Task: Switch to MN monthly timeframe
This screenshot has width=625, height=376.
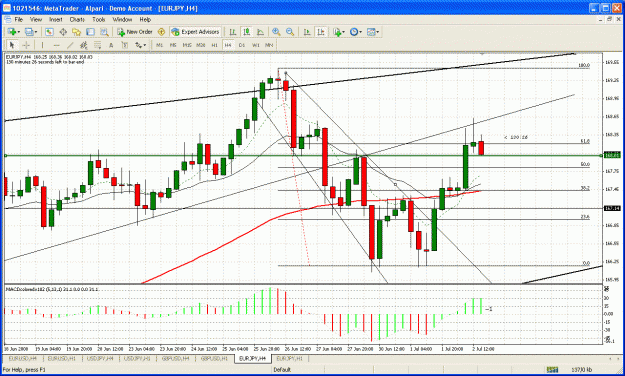Action: tap(269, 45)
